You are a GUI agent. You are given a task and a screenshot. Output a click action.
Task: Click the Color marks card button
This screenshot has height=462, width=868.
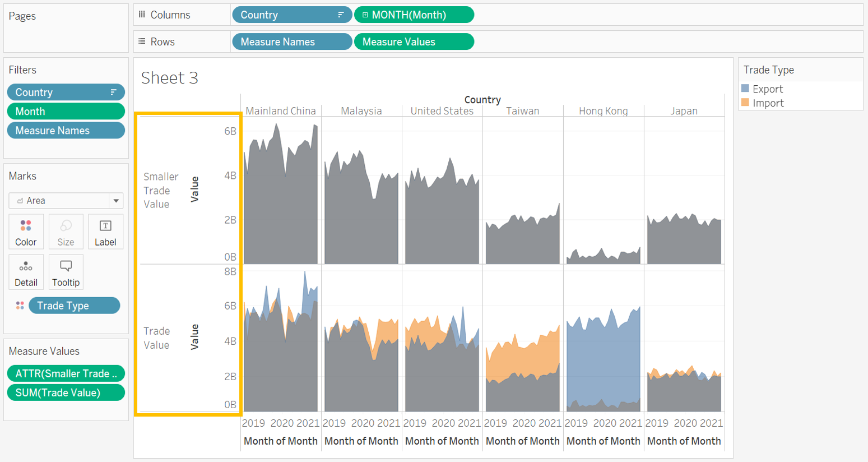click(26, 232)
